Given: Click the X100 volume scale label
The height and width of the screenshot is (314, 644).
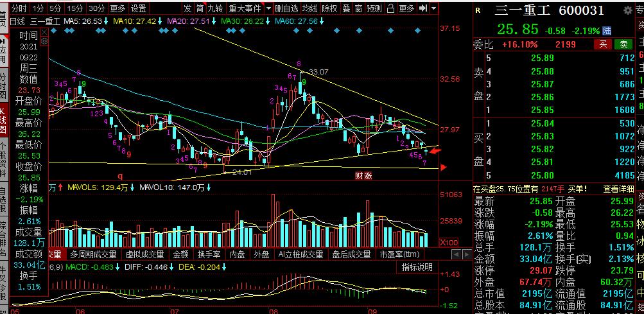Looking at the screenshot, I should [x=449, y=241].
